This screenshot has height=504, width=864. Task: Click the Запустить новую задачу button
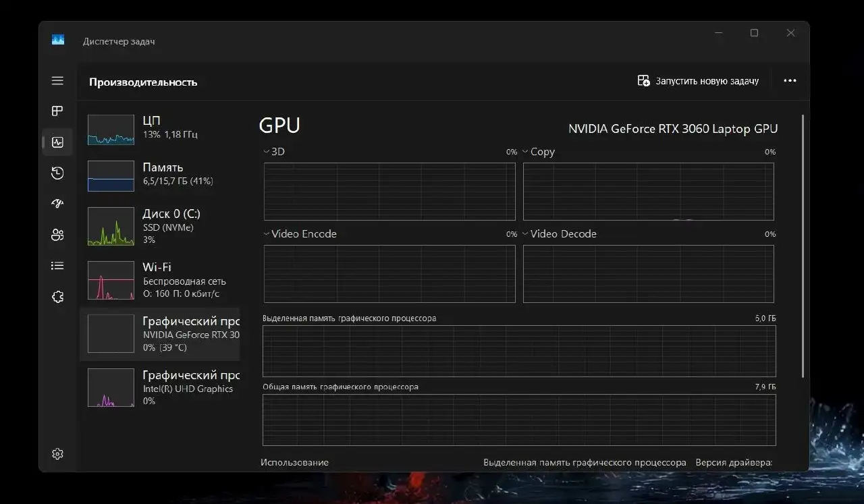pyautogui.click(x=699, y=80)
